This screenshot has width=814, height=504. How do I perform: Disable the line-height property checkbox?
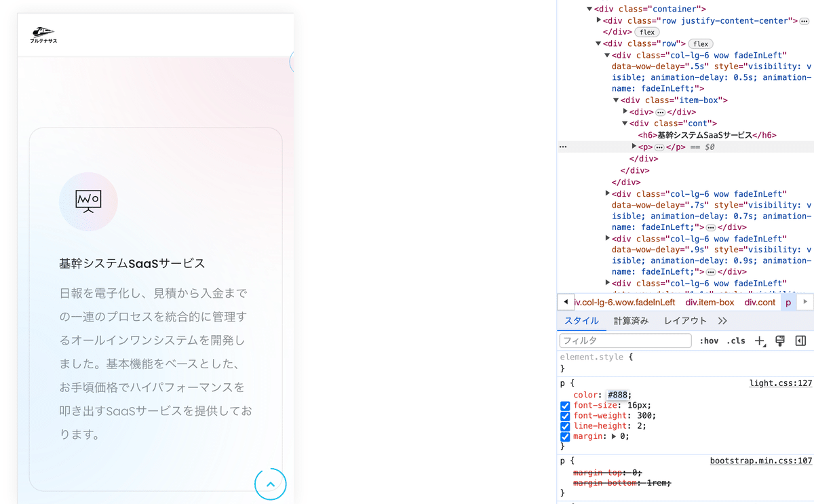pos(565,426)
